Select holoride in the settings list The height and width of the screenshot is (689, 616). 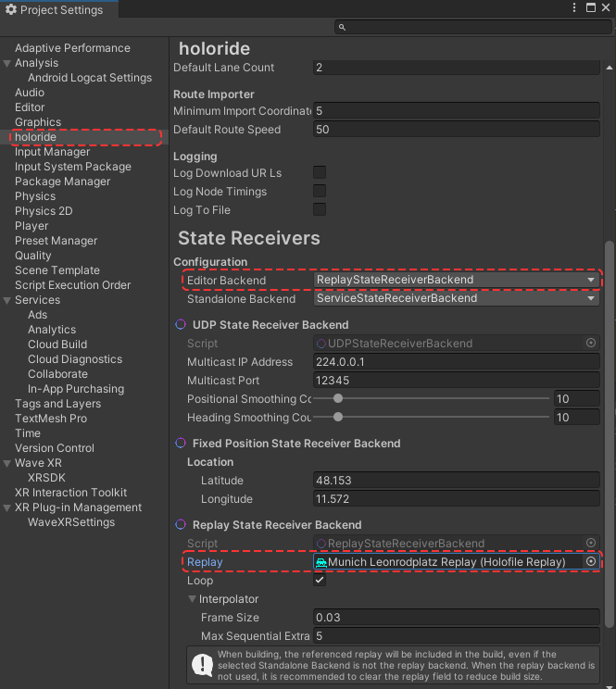pyautogui.click(x=35, y=137)
